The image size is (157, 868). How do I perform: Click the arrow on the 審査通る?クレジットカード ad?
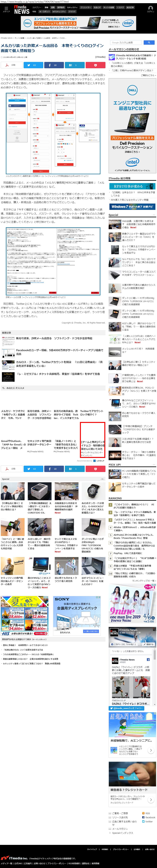151,800
